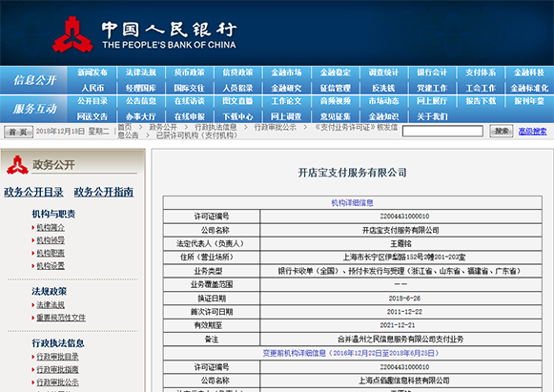Open the 金融市场 menu item
Image resolution: width=554 pixels, height=392 pixels.
point(287,72)
